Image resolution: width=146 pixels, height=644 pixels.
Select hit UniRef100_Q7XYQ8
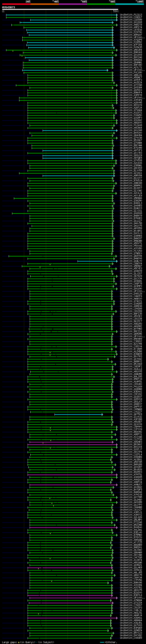(131, 85)
